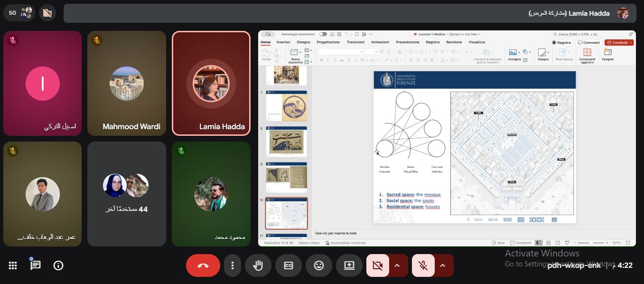The height and width of the screenshot is (284, 644).
Task: Click the red leave call button
Action: pos(203,265)
